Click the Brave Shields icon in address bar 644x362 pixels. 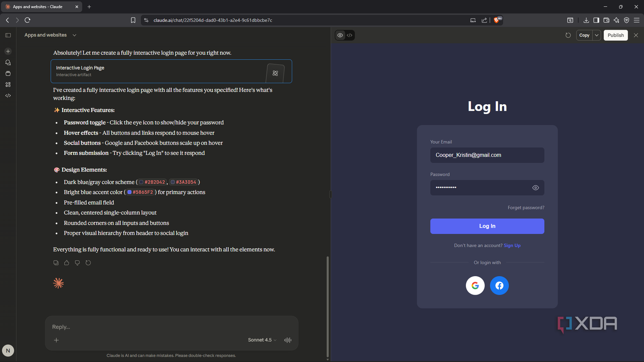[497, 20]
